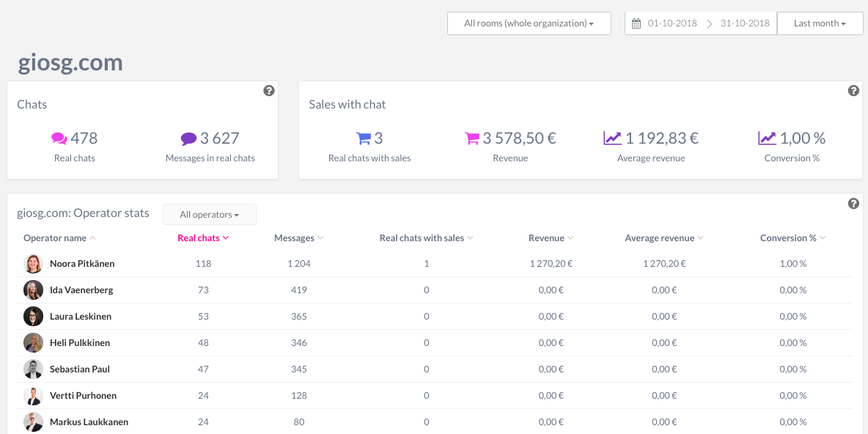This screenshot has height=434, width=868.
Task: Click operator name Vertti Purhonen
Action: pos(83,396)
